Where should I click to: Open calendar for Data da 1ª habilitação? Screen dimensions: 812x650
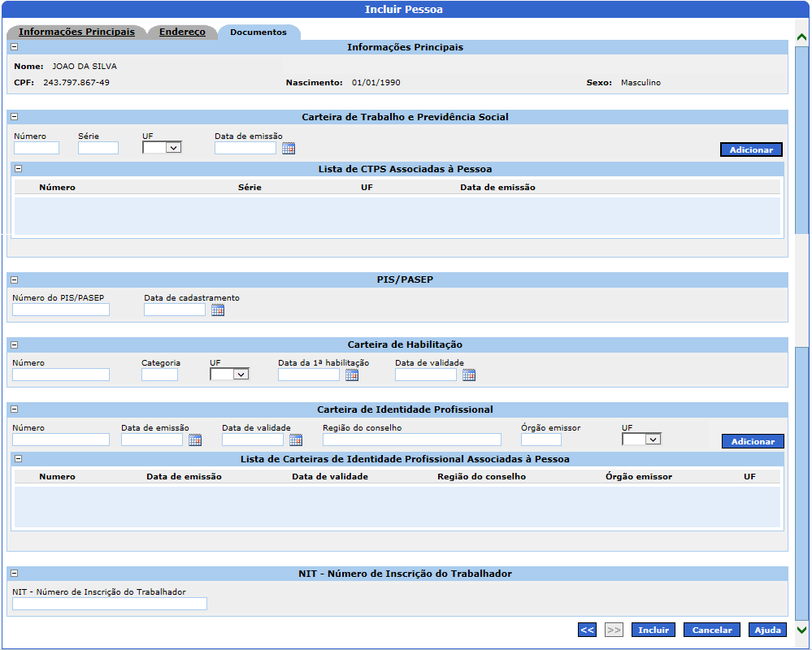pyautogui.click(x=351, y=375)
